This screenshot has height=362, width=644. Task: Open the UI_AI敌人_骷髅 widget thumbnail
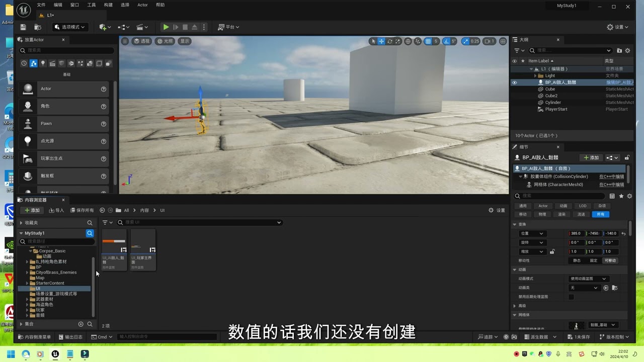coord(114,250)
